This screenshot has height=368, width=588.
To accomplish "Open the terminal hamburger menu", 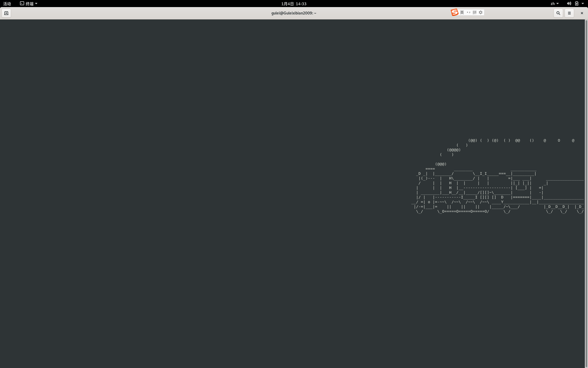I will (569, 13).
